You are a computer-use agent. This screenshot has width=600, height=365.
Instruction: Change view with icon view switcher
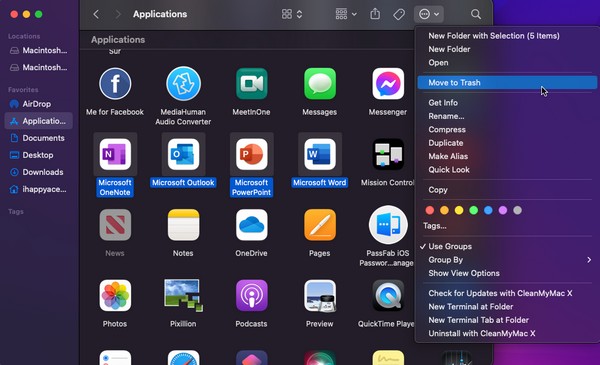point(292,14)
